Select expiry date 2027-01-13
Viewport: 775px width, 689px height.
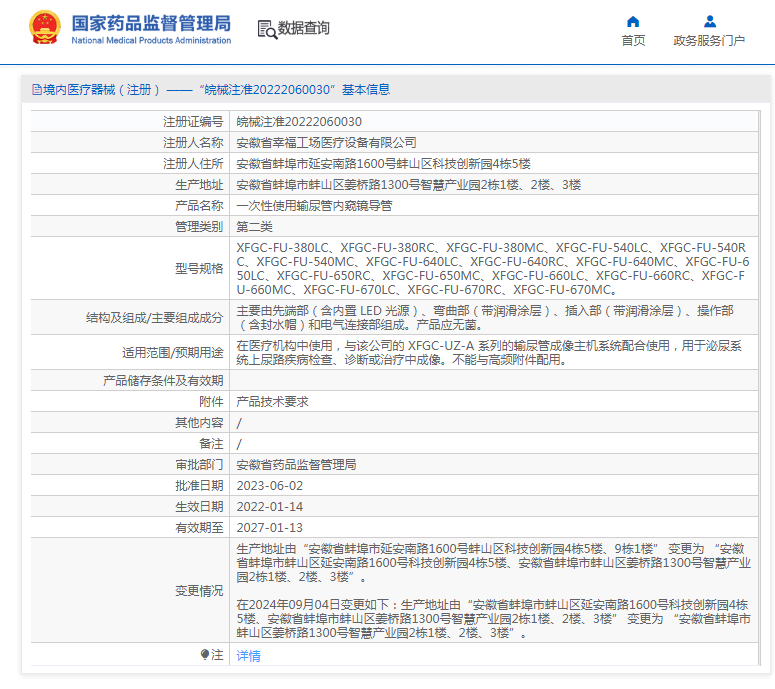coord(270,528)
